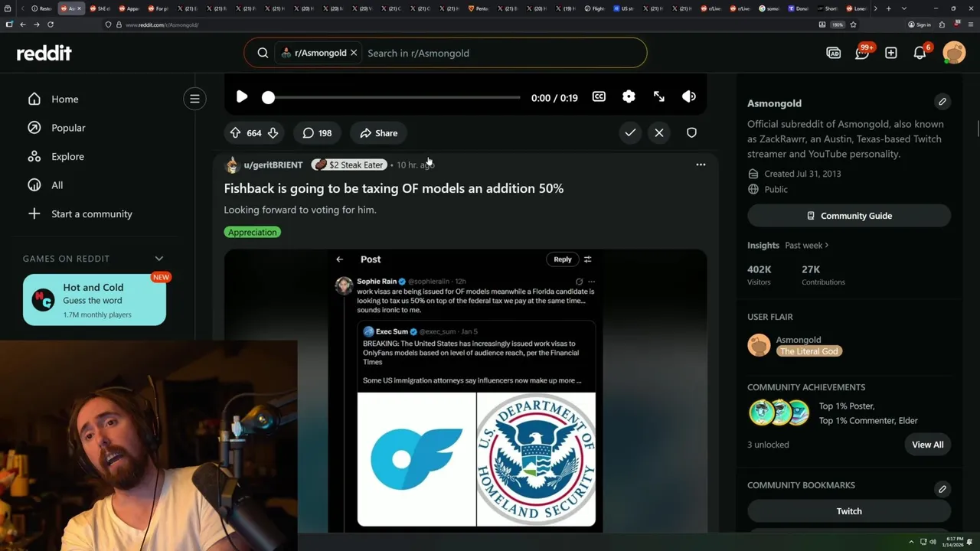Open the Fishback OF models post title
Image resolution: width=980 pixels, height=551 pixels.
point(394,188)
